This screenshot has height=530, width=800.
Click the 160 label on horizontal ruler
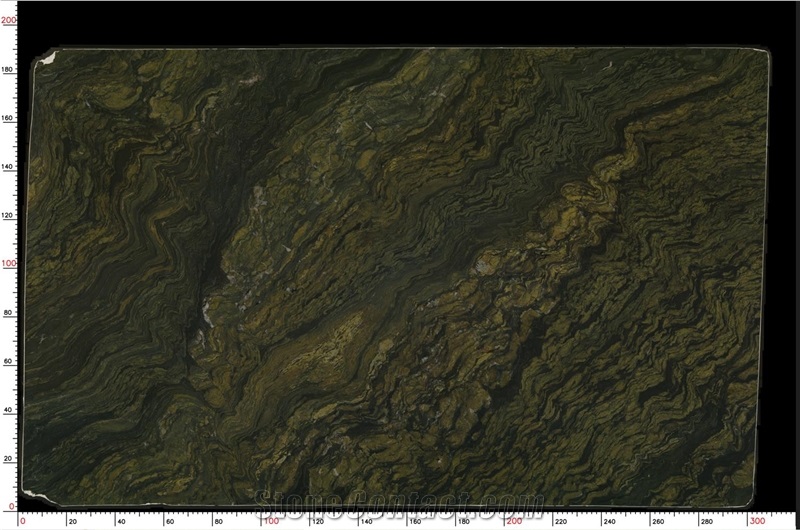pos(415,521)
